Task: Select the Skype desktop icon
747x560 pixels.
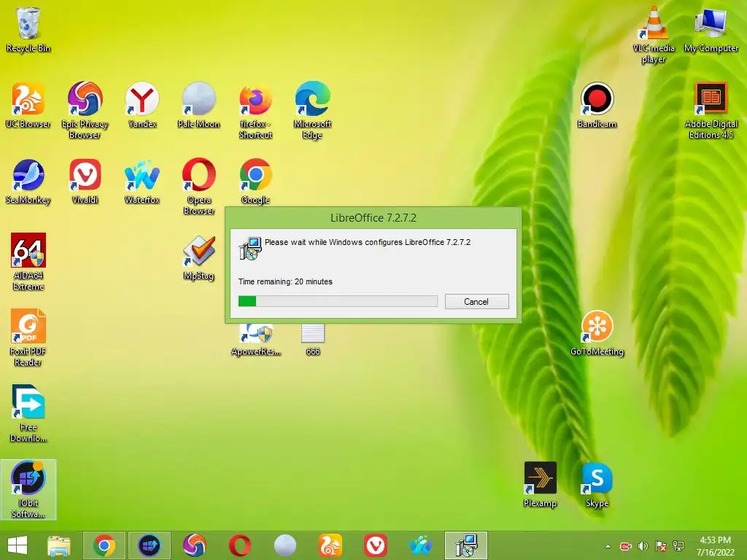Action: pos(597,485)
